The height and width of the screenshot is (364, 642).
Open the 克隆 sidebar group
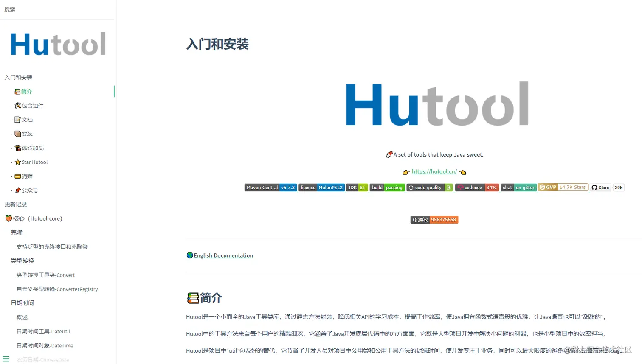click(17, 232)
